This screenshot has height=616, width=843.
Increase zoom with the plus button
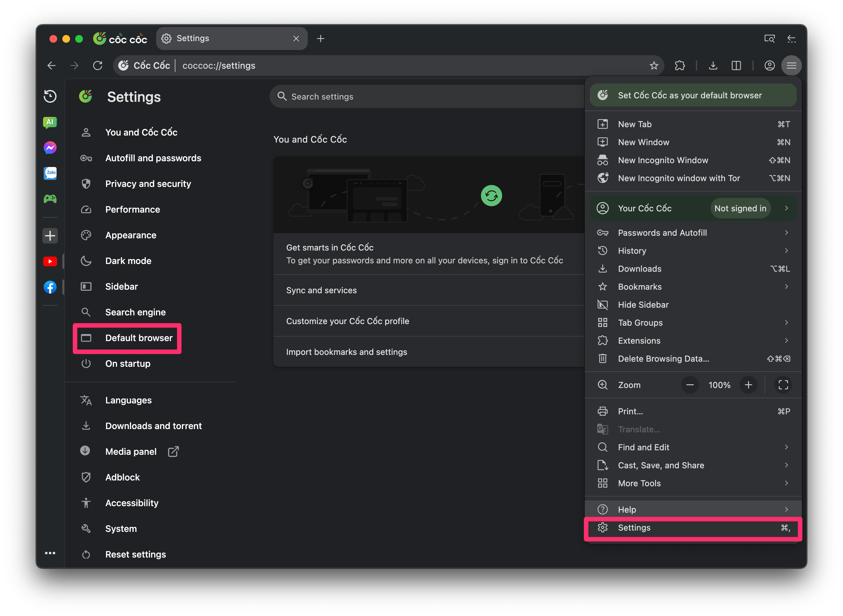point(748,385)
